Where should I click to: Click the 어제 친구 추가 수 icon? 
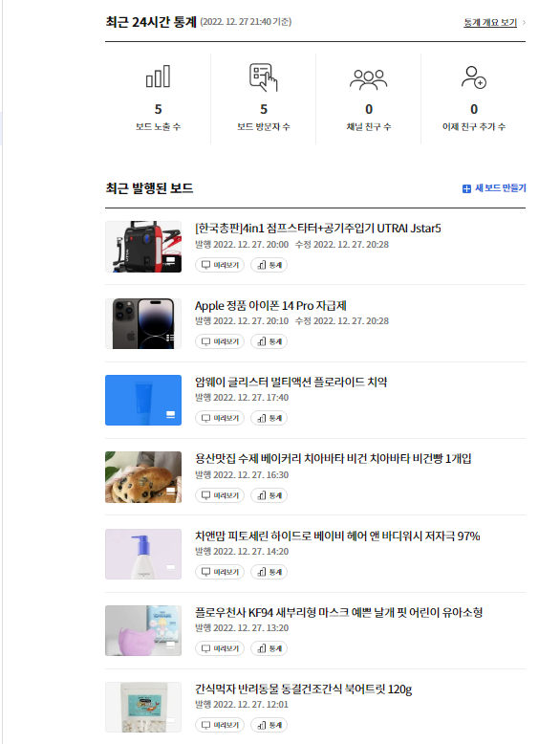coord(474,77)
